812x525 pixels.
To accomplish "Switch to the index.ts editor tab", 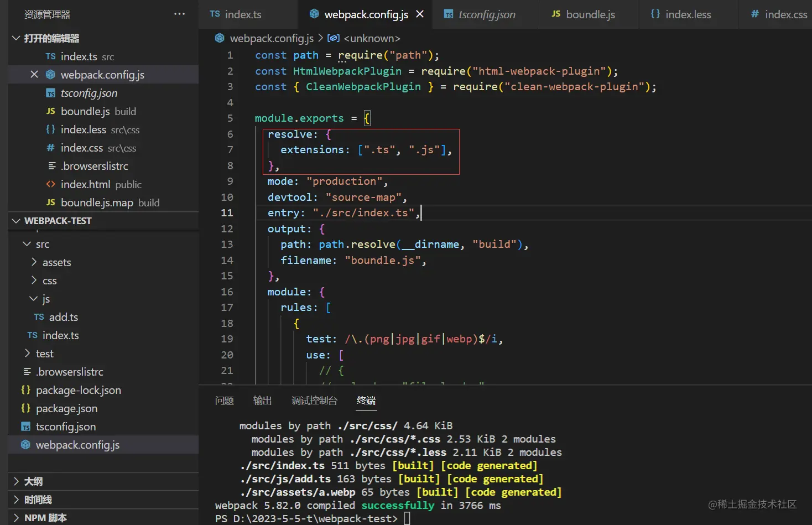I will [248, 14].
